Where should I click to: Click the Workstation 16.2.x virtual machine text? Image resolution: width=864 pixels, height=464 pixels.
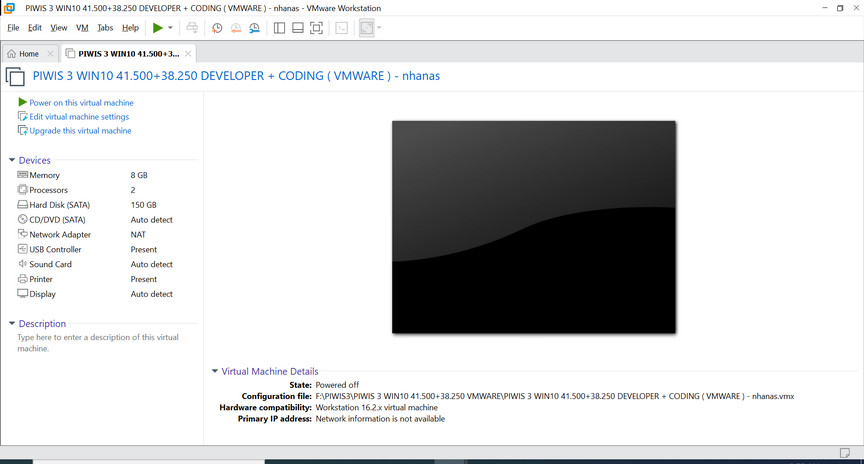click(376, 407)
